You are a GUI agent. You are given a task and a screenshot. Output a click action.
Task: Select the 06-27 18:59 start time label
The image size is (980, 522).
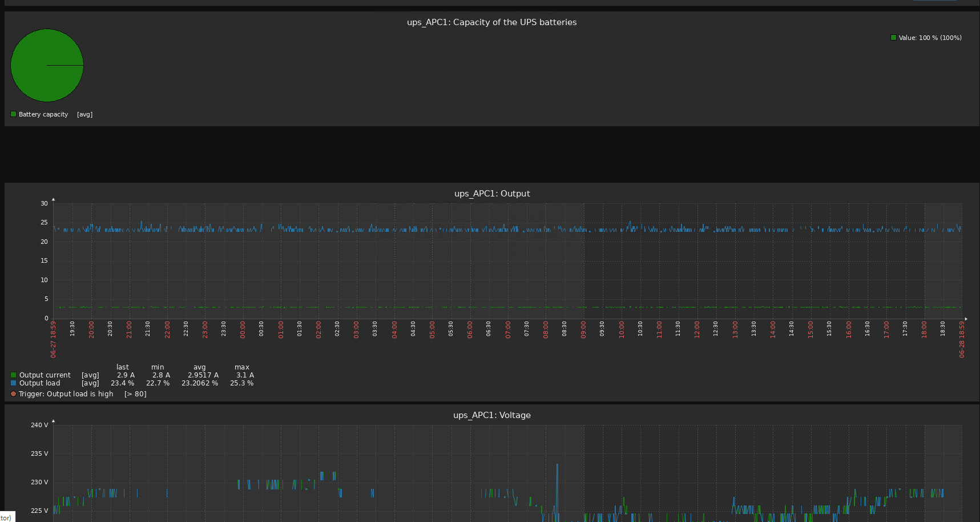pyautogui.click(x=54, y=339)
